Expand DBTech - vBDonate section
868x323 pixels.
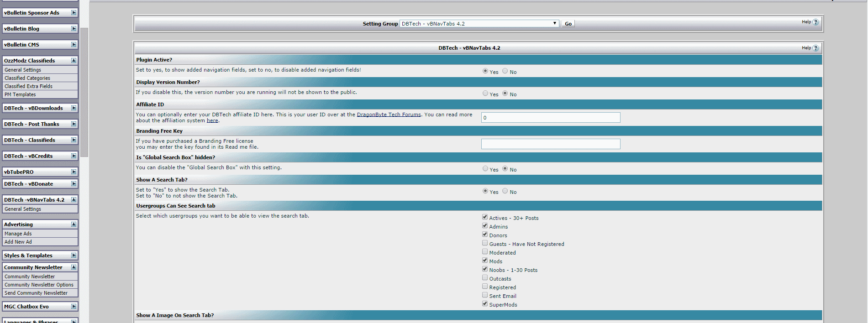tap(74, 184)
